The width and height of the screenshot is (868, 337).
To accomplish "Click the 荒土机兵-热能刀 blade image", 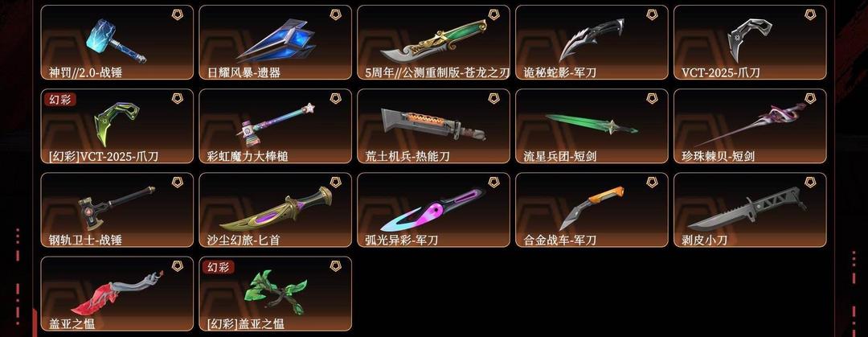I will pos(433,124).
